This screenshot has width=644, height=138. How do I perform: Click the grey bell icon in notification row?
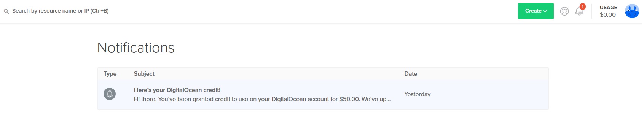(x=110, y=94)
